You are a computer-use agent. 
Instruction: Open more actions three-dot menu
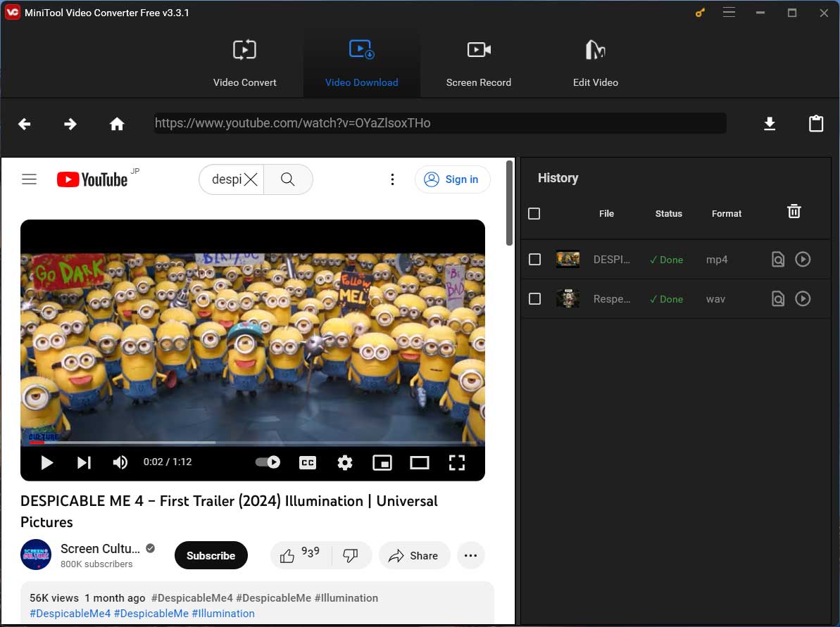coord(470,555)
